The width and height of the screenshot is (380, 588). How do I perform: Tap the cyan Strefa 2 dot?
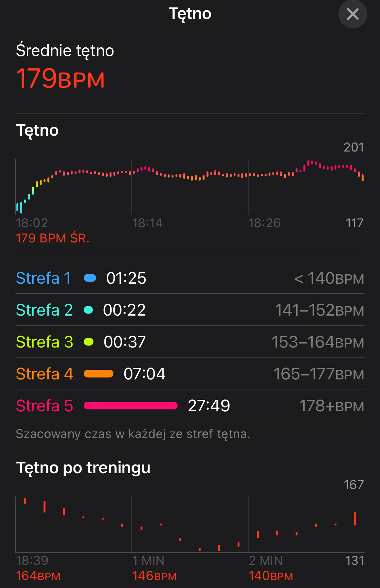pos(88,310)
